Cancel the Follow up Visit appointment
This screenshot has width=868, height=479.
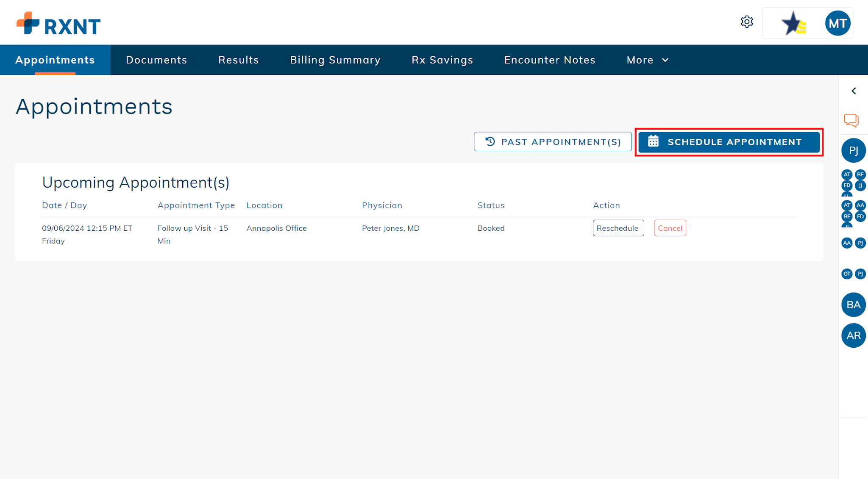(670, 228)
